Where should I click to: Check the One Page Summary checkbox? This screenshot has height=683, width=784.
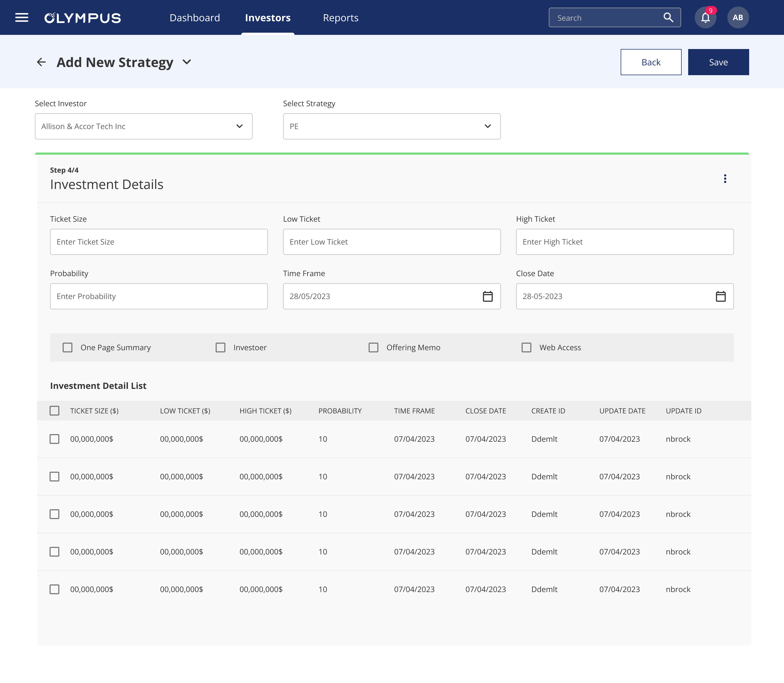(68, 347)
